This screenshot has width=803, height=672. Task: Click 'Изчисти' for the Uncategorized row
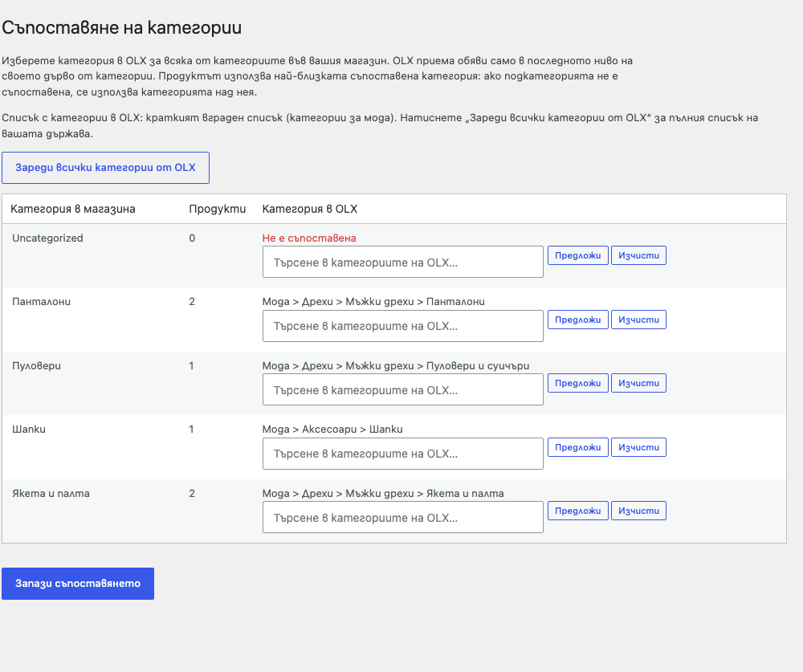(638, 255)
